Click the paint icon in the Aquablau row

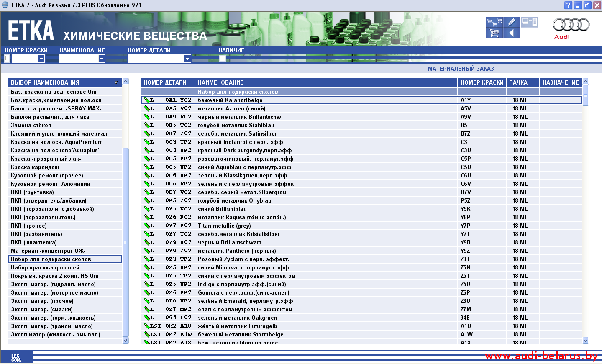point(146,167)
